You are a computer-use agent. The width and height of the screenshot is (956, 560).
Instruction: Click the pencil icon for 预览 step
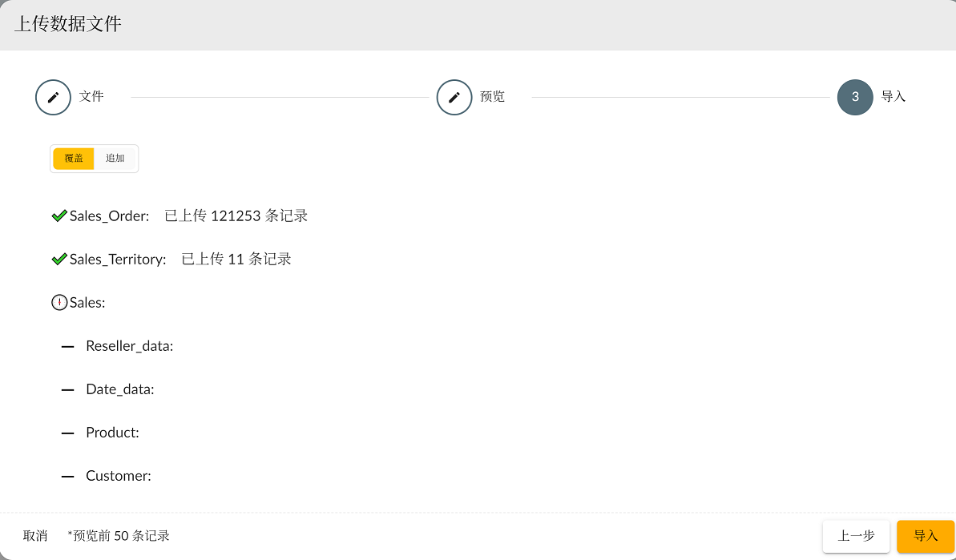[x=454, y=98]
